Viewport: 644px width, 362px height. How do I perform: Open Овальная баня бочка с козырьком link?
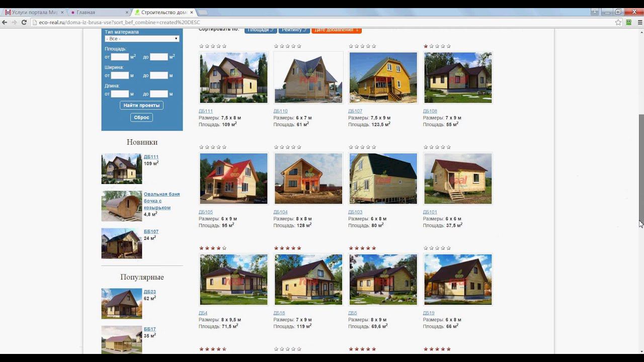(x=162, y=201)
